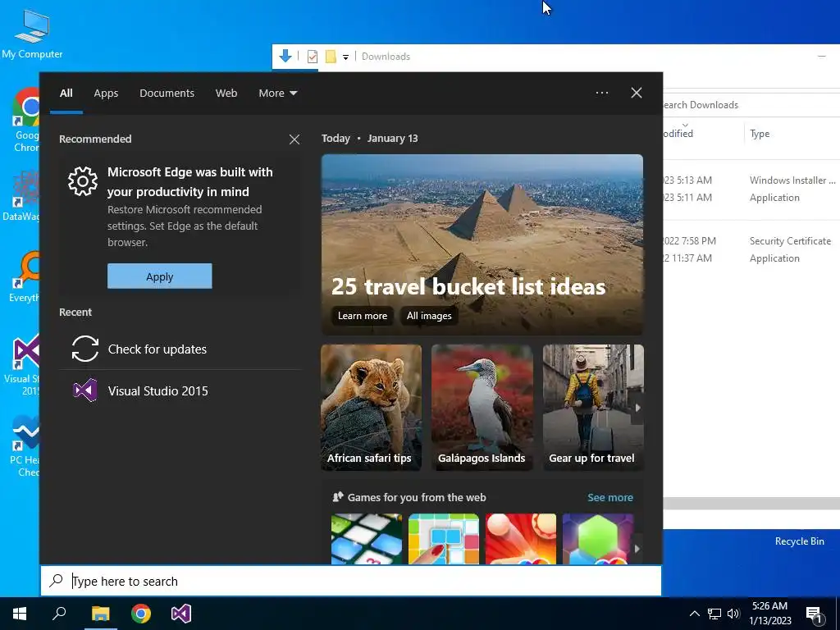Select the Everything desktop shortcut
Viewport: 840px width, 630px height.
[x=25, y=277]
